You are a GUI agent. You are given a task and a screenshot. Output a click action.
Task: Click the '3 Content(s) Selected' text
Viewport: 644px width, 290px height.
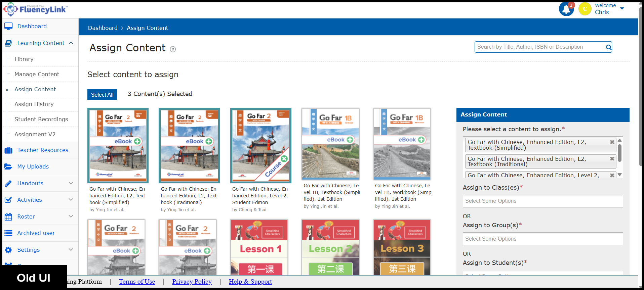160,94
